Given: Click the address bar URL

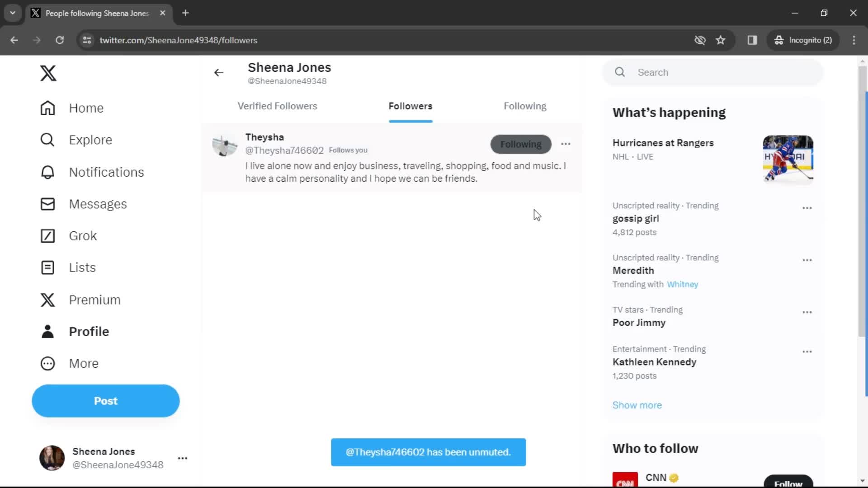Looking at the screenshot, I should [x=178, y=40].
